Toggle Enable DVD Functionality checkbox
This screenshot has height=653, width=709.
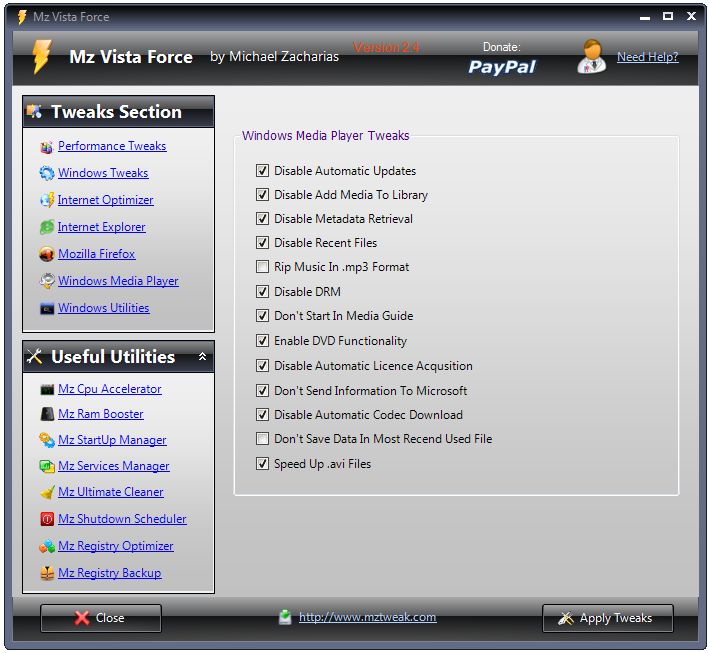pyautogui.click(x=262, y=341)
